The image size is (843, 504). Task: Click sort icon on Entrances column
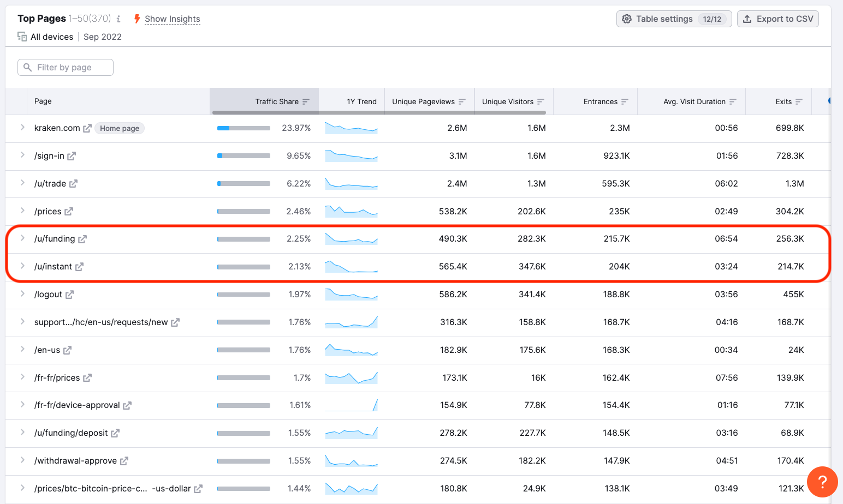point(625,101)
